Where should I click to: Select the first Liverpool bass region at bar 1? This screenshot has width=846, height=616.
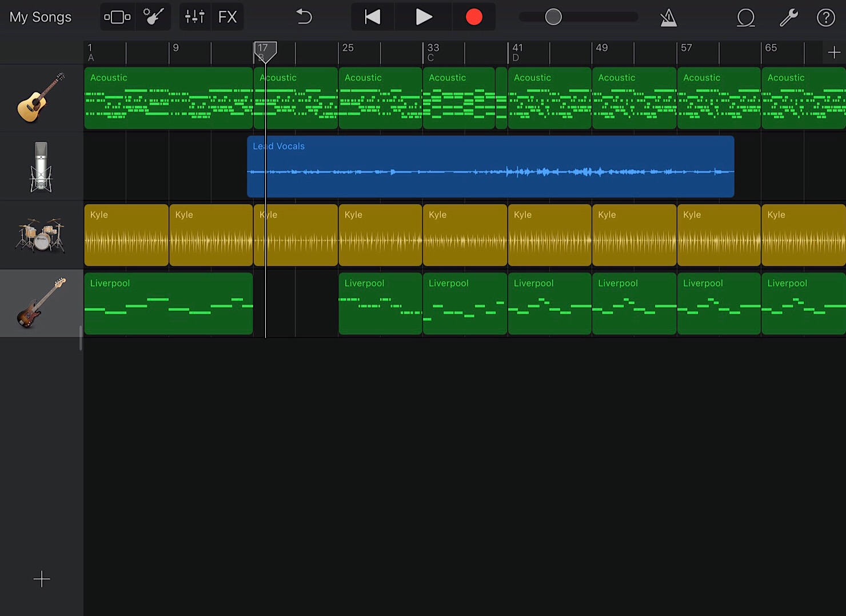pyautogui.click(x=169, y=303)
